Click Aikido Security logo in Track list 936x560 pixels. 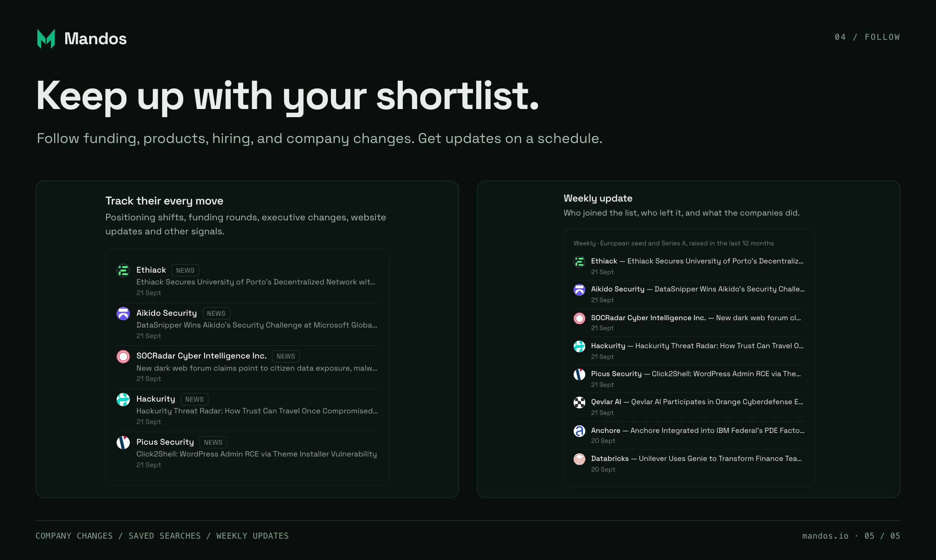[x=123, y=314]
